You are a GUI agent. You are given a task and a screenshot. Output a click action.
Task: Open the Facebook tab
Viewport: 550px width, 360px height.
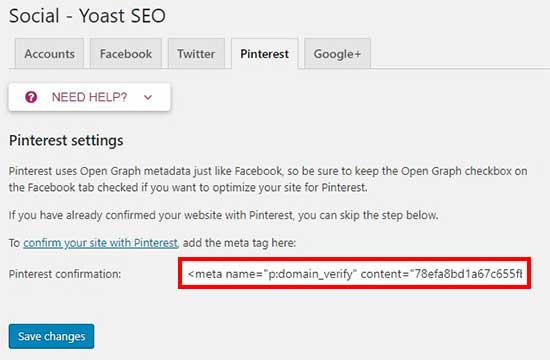pos(126,54)
